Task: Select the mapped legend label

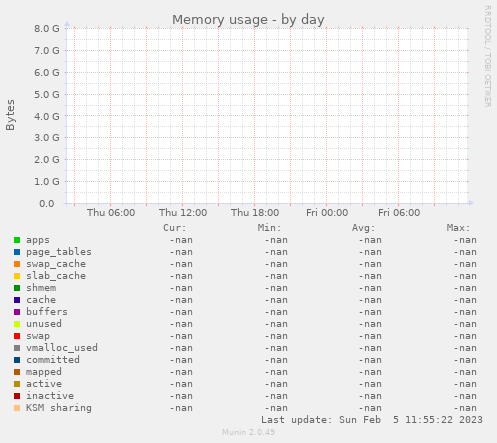Action: [44, 372]
